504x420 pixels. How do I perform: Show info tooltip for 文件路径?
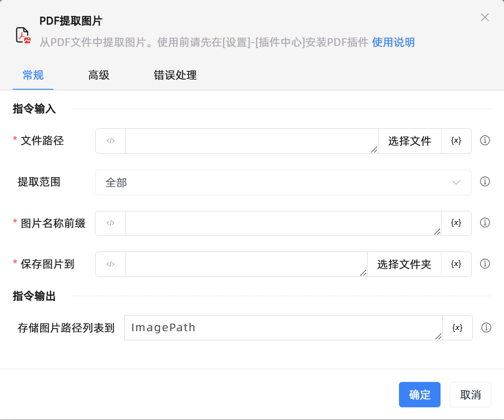(485, 140)
